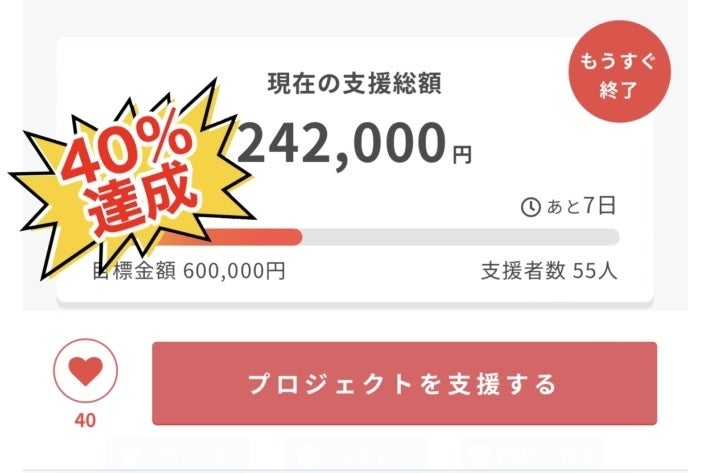The width and height of the screenshot is (720, 473).
Task: Click the "現在の支援総額" heading
Action: click(354, 83)
